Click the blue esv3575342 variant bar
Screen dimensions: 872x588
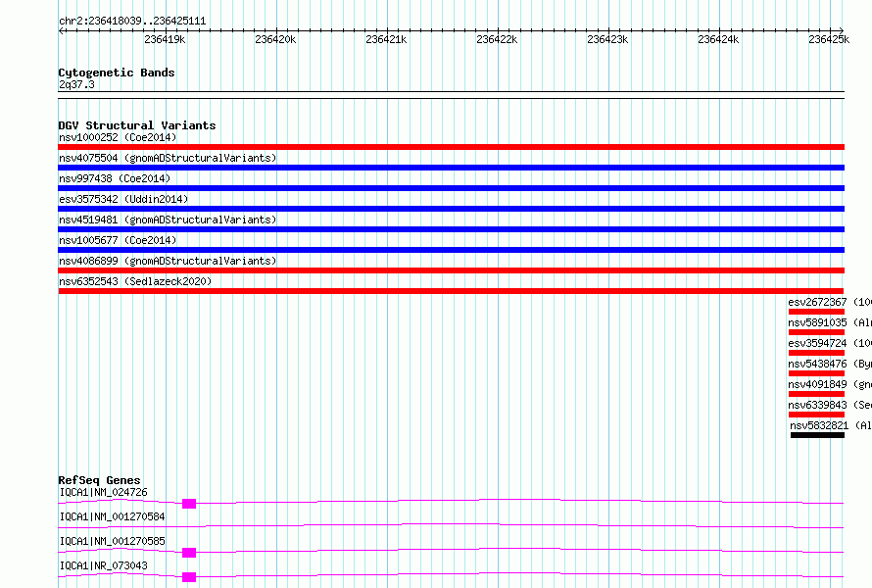pyautogui.click(x=451, y=209)
